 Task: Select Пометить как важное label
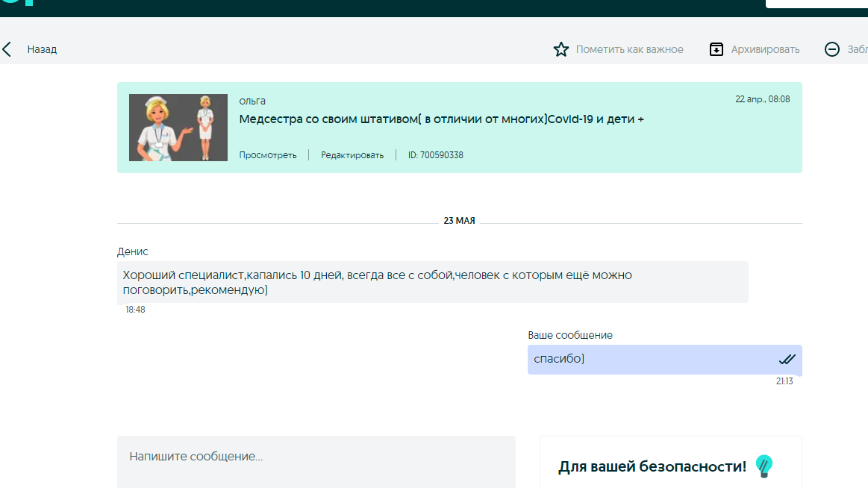pyautogui.click(x=629, y=49)
